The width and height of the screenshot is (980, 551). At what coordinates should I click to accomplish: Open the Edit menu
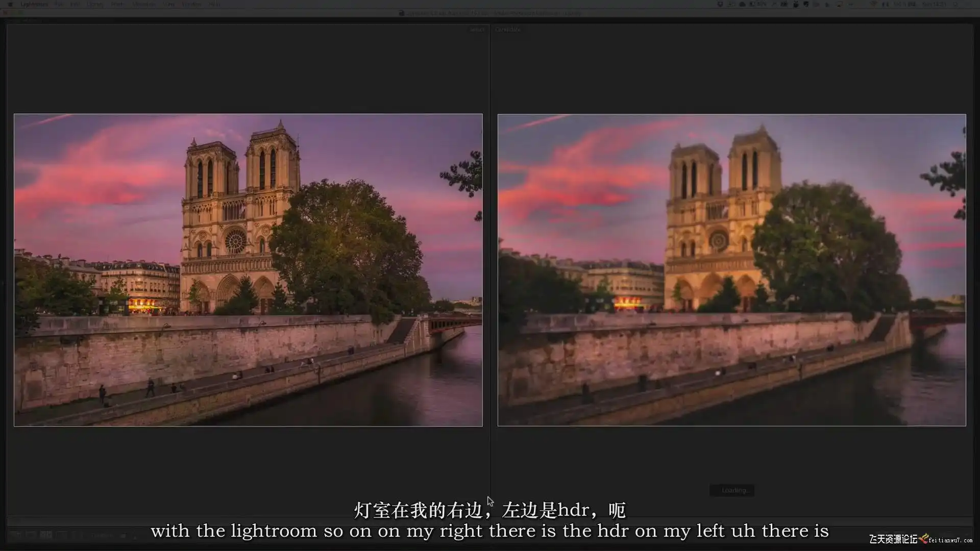[x=75, y=4]
